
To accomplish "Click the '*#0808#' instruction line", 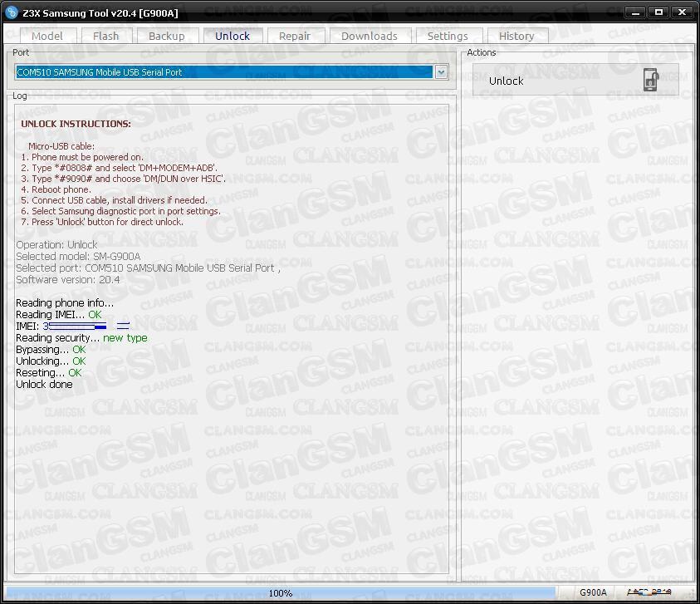I will [x=120, y=168].
